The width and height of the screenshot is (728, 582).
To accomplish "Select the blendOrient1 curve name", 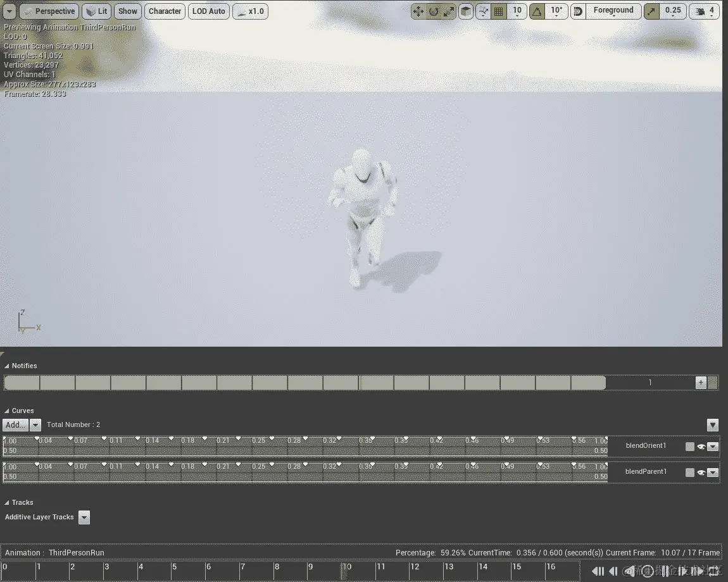I will [646, 445].
